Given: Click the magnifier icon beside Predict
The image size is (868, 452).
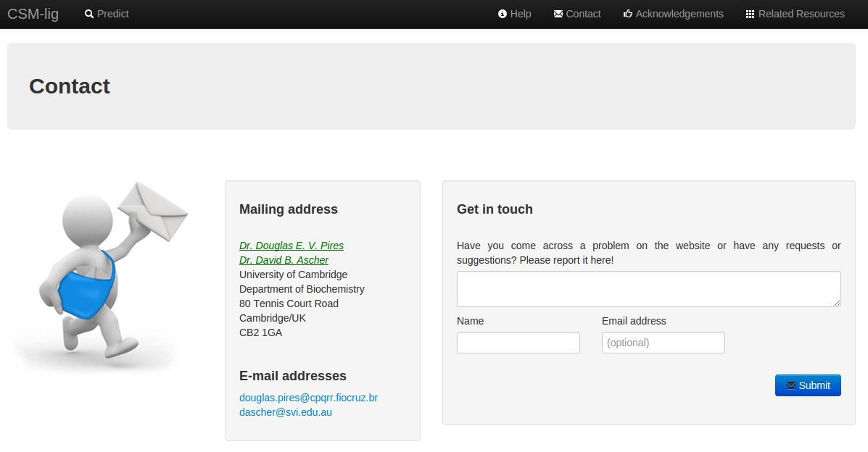Looking at the screenshot, I should 89,14.
